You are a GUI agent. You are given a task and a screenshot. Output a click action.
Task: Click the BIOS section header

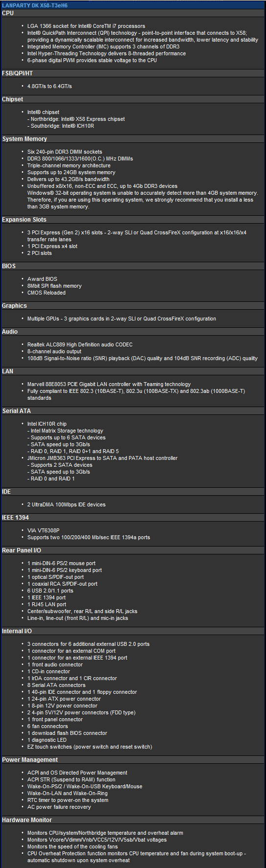[9, 266]
